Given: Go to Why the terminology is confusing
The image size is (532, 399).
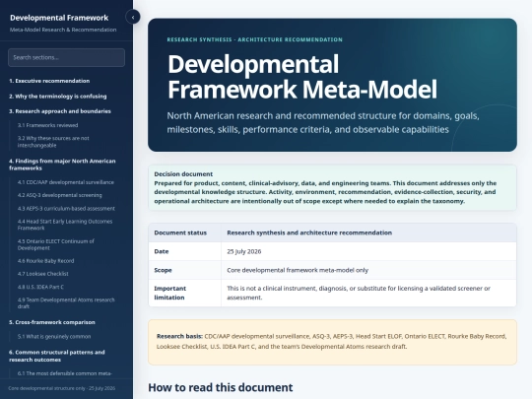Looking at the screenshot, I should (x=58, y=97).
